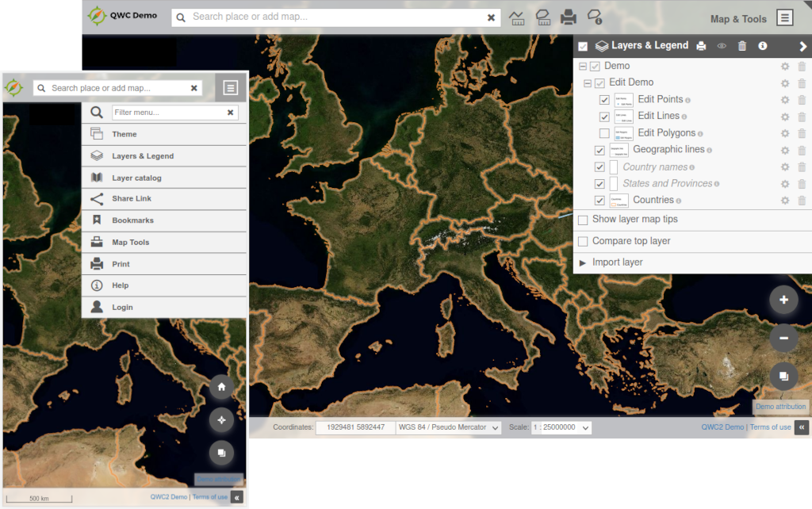This screenshot has width=812, height=509.
Task: Expand the Import layer section
Action: [x=611, y=262]
